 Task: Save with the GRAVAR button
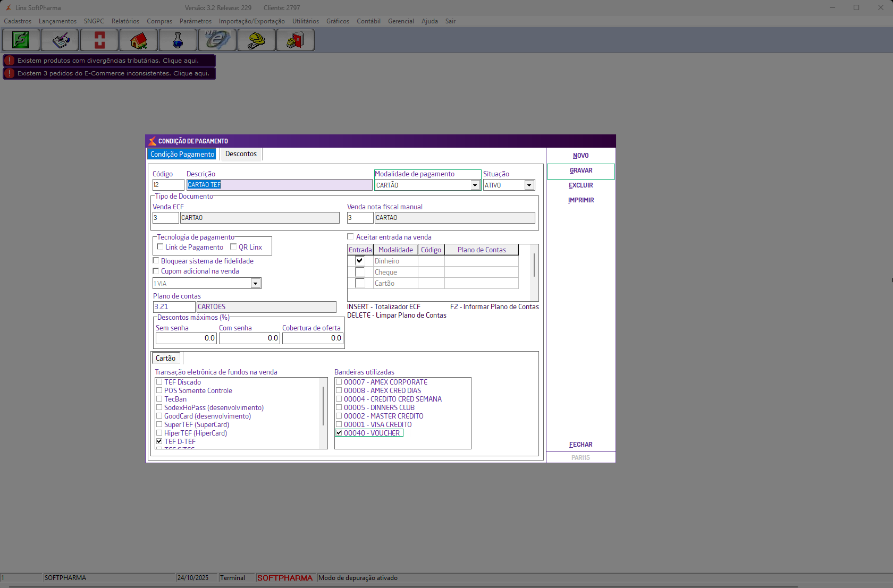click(x=581, y=171)
